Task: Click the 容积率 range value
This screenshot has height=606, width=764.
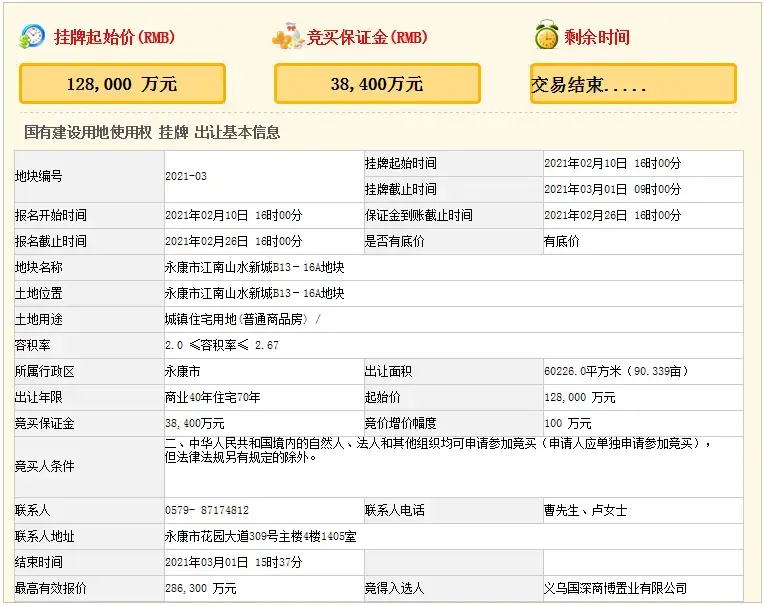Action: tap(221, 345)
